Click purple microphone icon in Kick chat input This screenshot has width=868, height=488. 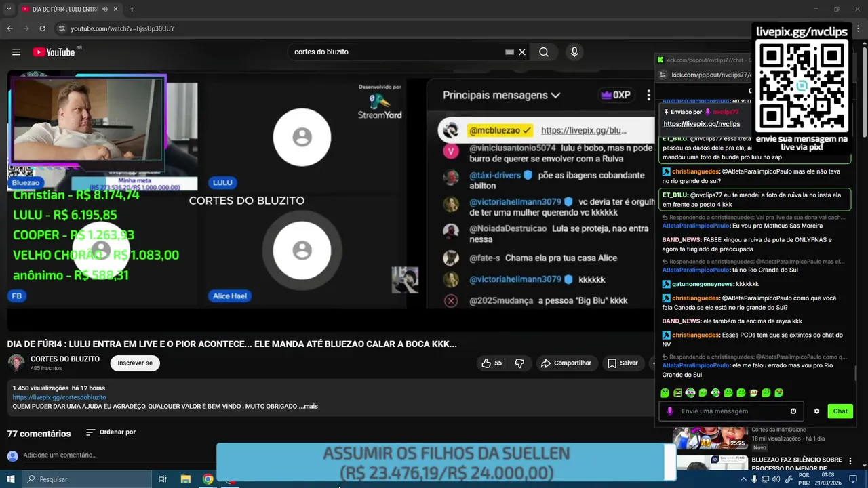click(670, 411)
